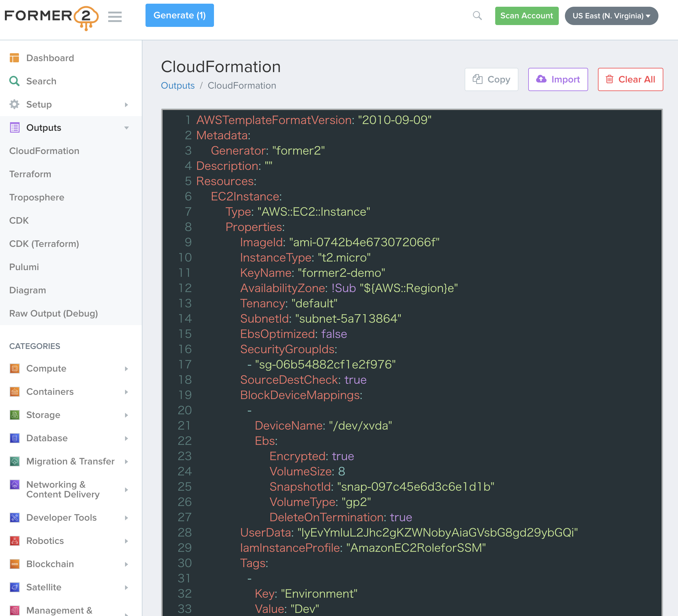678x616 pixels.
Task: Click inside the CloudFormation code editor
Action: coord(471,336)
